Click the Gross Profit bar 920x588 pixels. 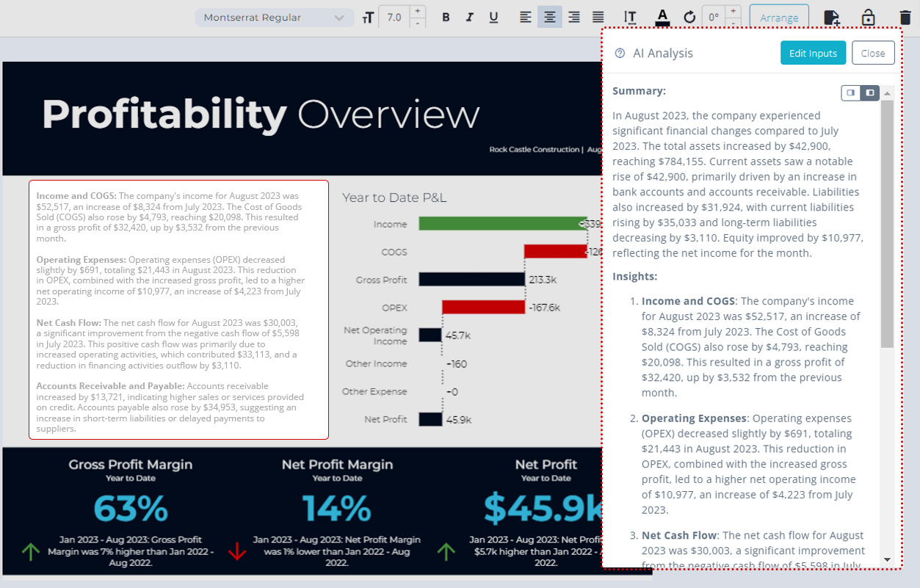pyautogui.click(x=471, y=280)
